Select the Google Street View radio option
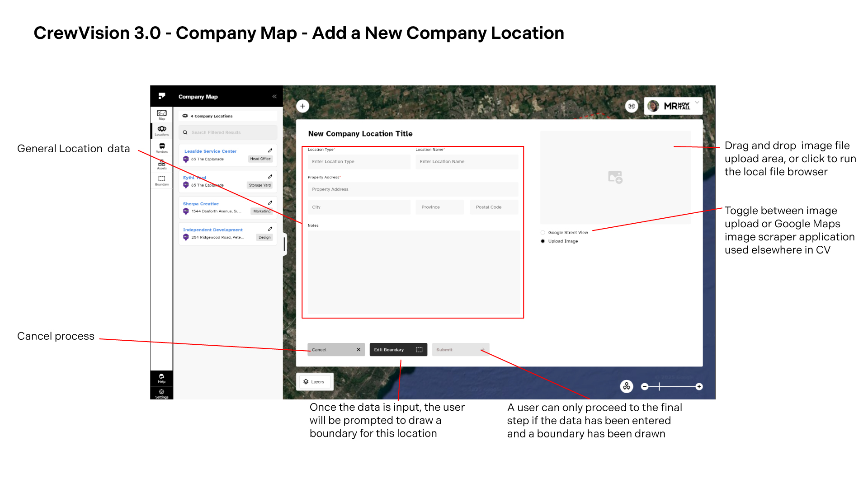Viewport: 868px width, 488px height. (543, 233)
